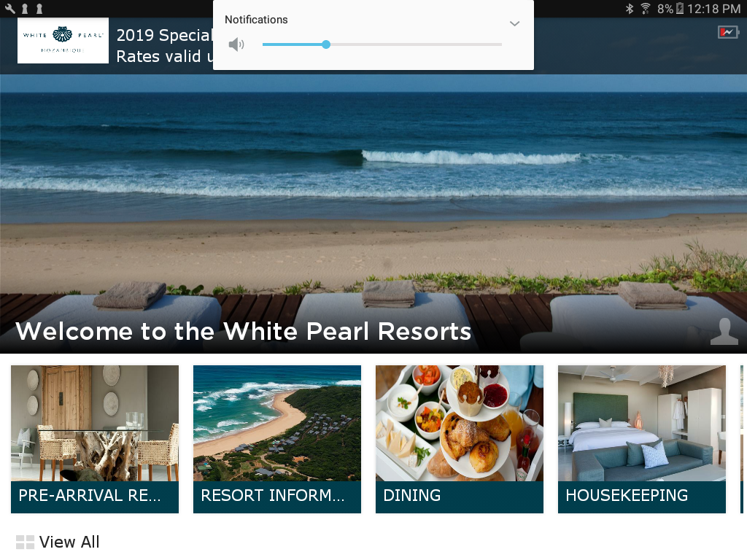The width and height of the screenshot is (747, 560).
Task: Expand the Notifications volume panel chevron
Action: click(x=514, y=23)
